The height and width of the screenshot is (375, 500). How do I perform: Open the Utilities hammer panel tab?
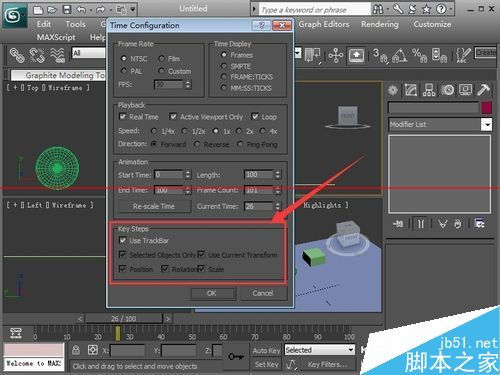483,90
